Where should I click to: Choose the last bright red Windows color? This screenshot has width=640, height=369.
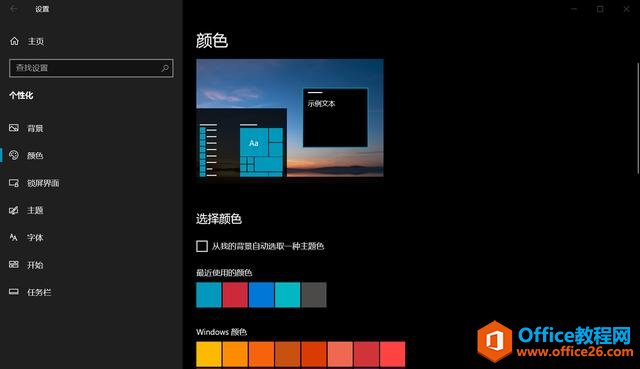click(x=393, y=354)
